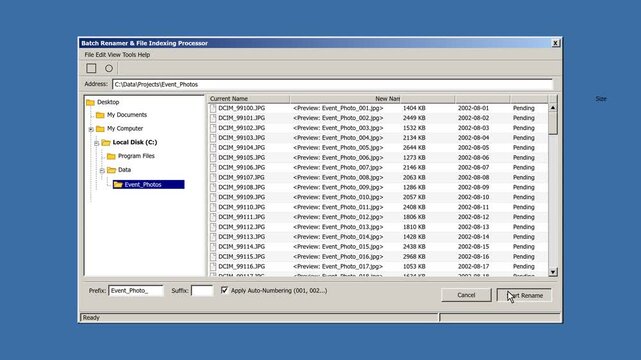641x360 pixels.
Task: Click file icon beside DCIM_99102.JPG
Action: pyautogui.click(x=213, y=128)
